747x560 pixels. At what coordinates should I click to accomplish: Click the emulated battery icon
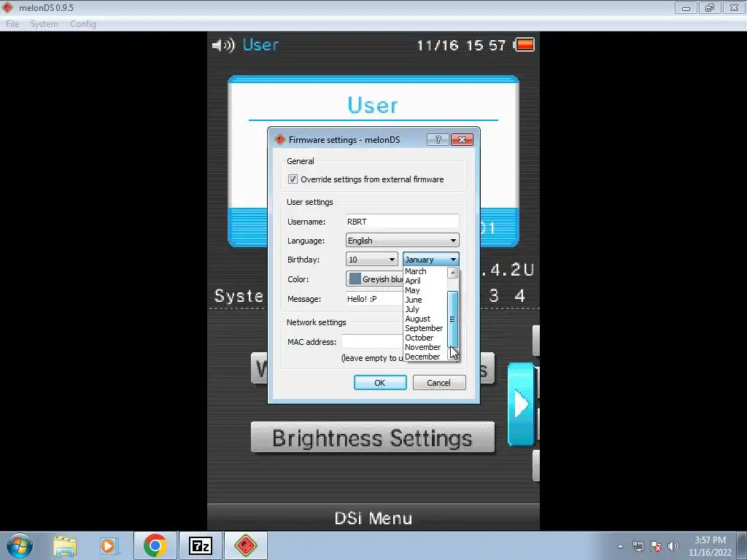(x=524, y=44)
